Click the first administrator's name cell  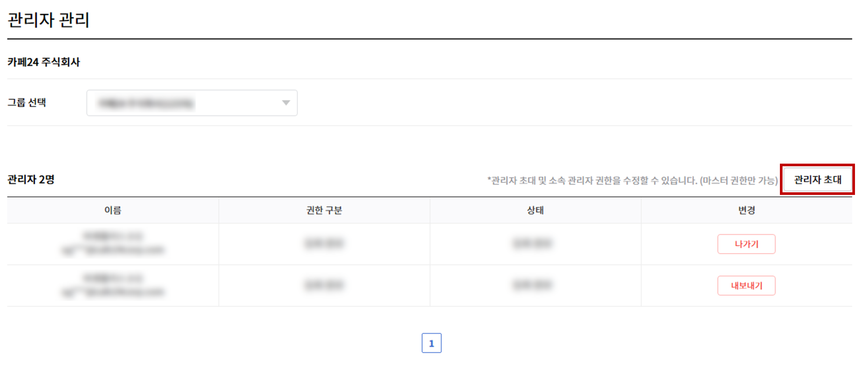[113, 243]
